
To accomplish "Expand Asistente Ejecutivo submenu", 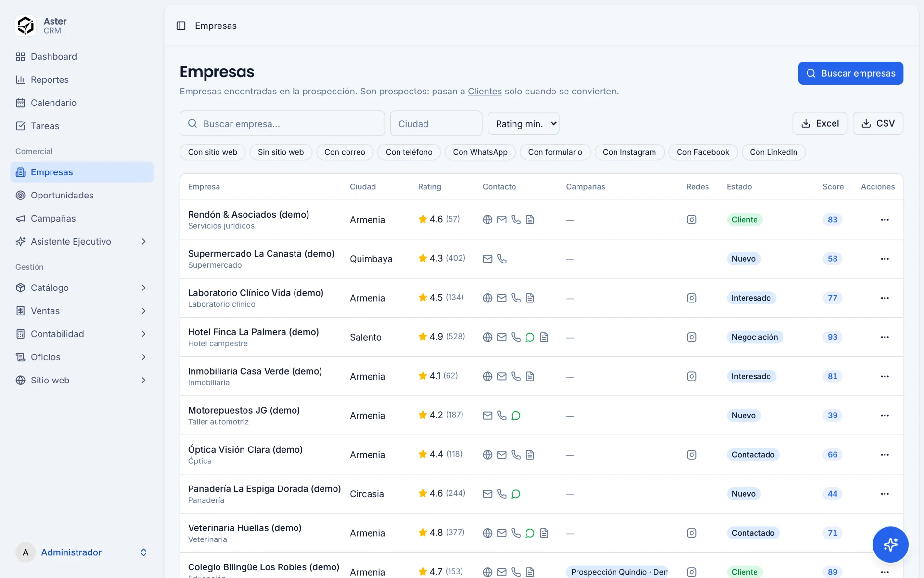I will [x=143, y=241].
